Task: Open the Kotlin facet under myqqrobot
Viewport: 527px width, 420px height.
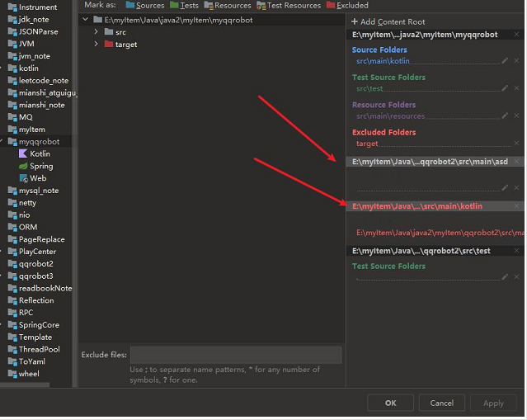Action: (35, 153)
